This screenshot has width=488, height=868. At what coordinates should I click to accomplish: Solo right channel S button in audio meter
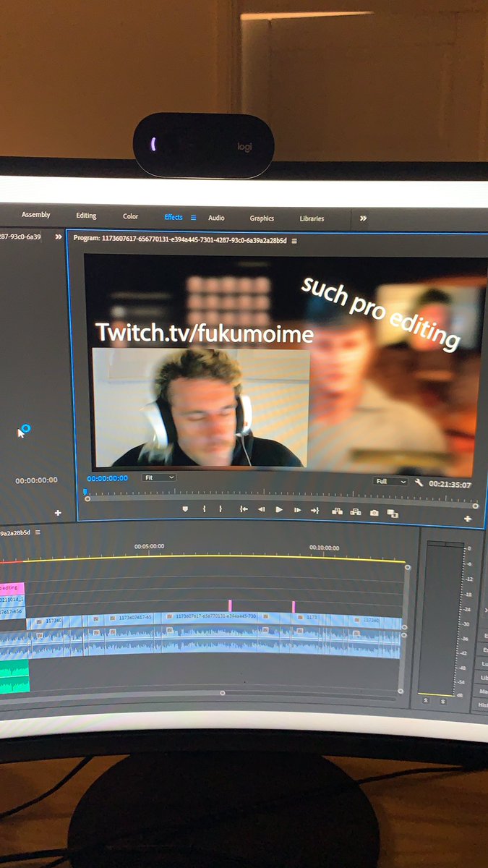442,701
